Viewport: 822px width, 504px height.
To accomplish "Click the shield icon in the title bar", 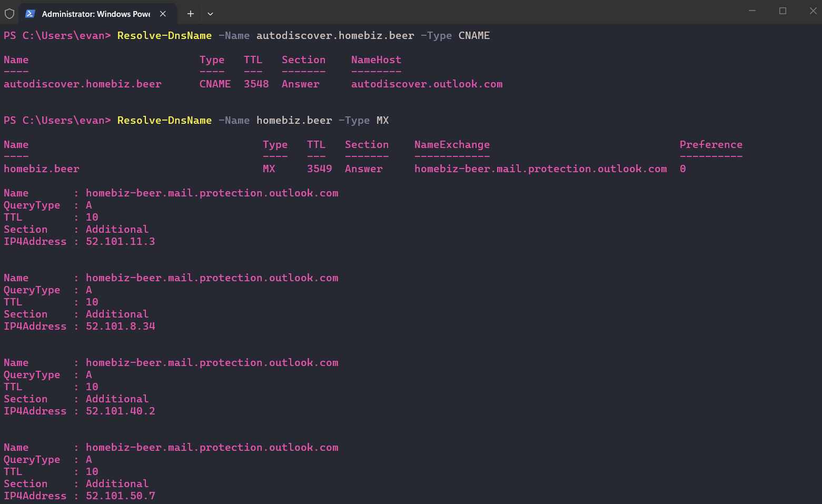I will pos(9,14).
